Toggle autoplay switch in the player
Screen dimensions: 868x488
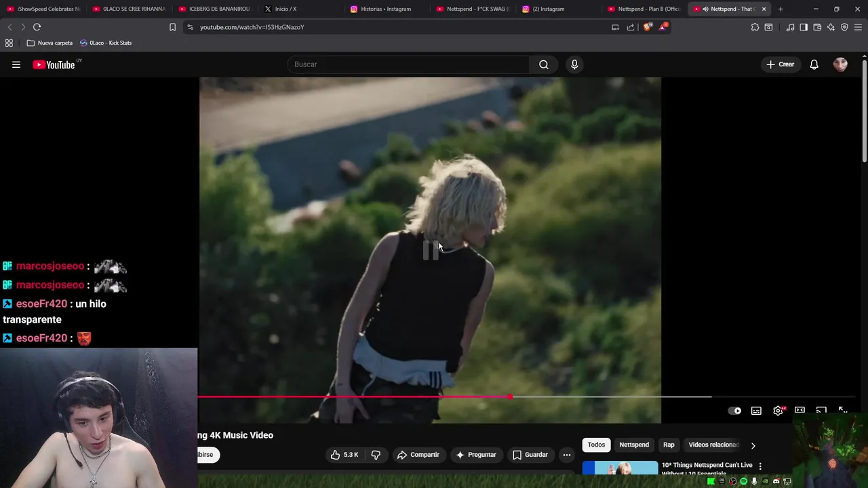click(734, 411)
